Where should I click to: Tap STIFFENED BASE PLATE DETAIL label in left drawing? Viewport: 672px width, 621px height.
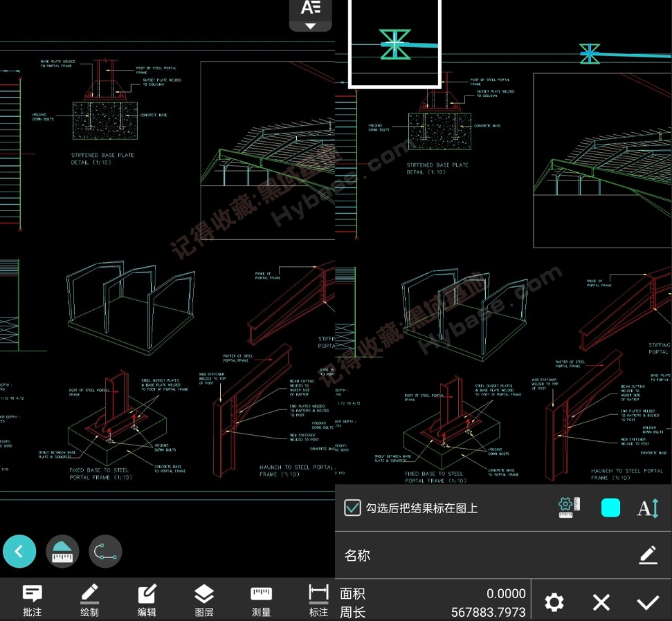[102, 158]
